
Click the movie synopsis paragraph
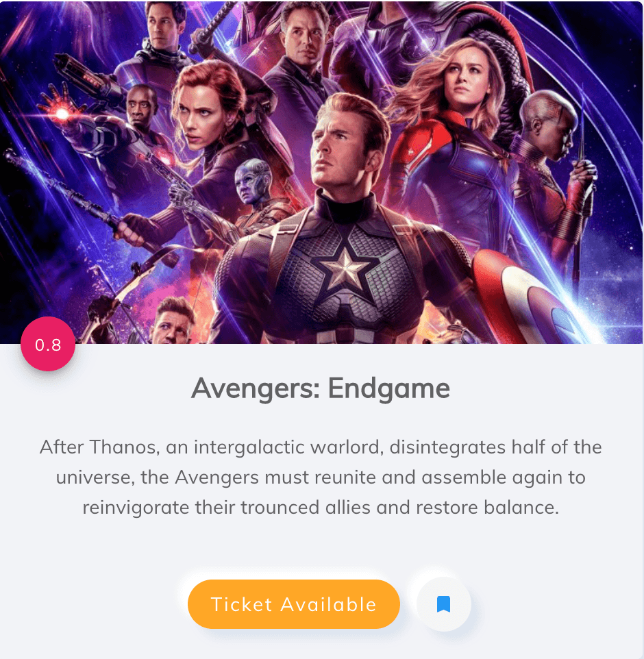pyautogui.click(x=321, y=477)
